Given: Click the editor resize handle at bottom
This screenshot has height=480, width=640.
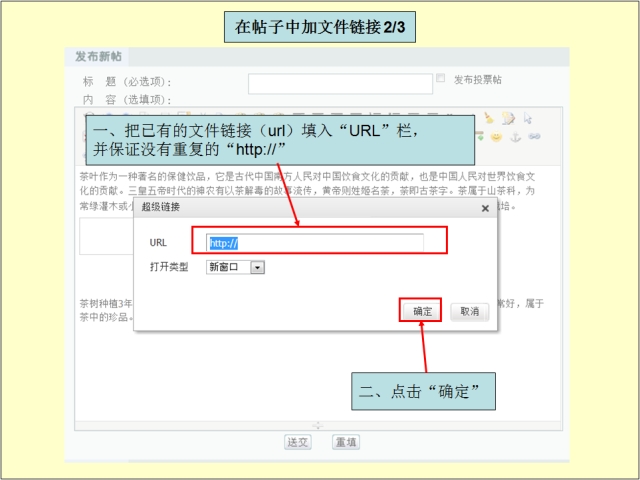Looking at the screenshot, I should pos(318,426).
